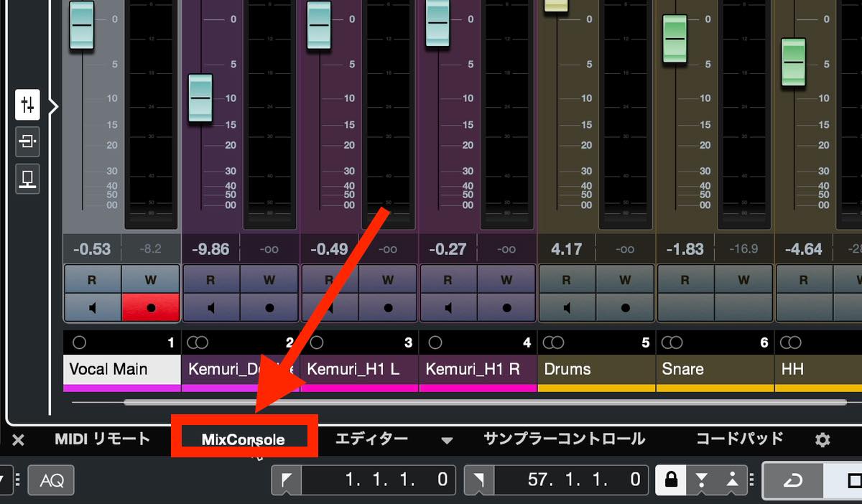The height and width of the screenshot is (504, 862).
Task: Toggle Read automation on the Snare channel
Action: pos(685,279)
